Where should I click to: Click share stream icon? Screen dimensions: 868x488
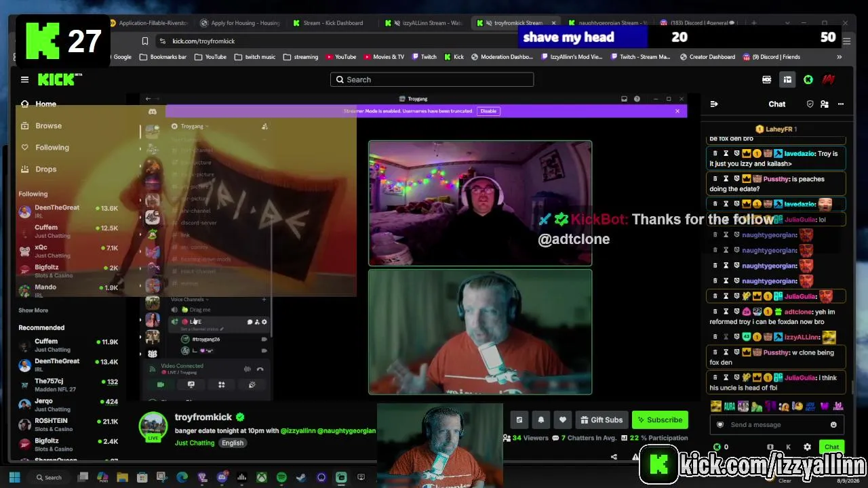click(614, 457)
